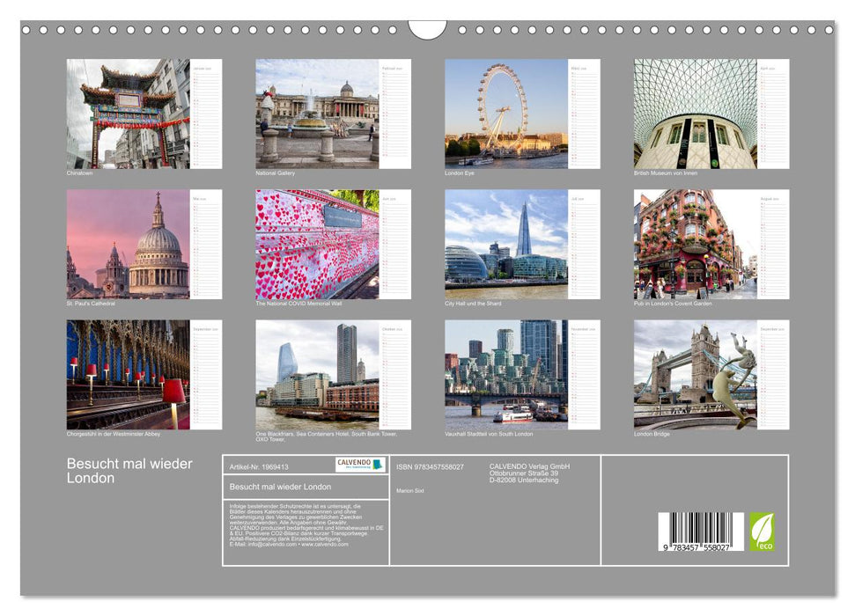Viewport: 855px width, 616px height.
Task: Select the Besucht mal wieder London title field
Action: pos(282,488)
